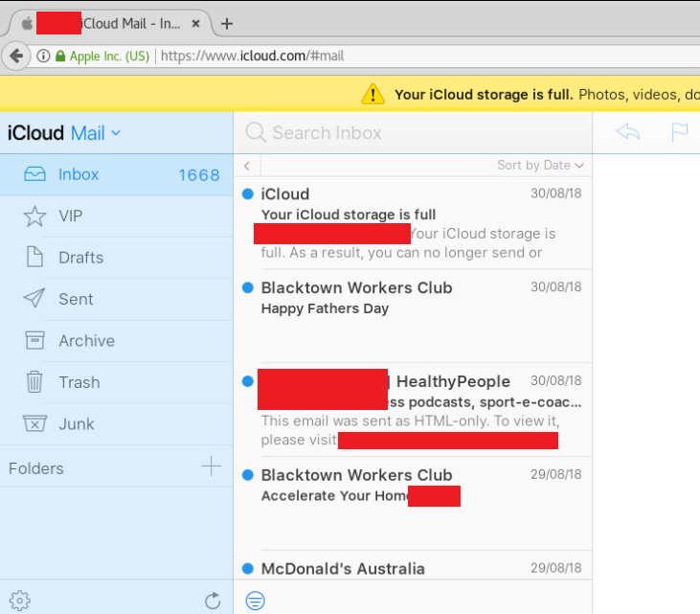
Task: Click the Folders section header
Action: 36,468
